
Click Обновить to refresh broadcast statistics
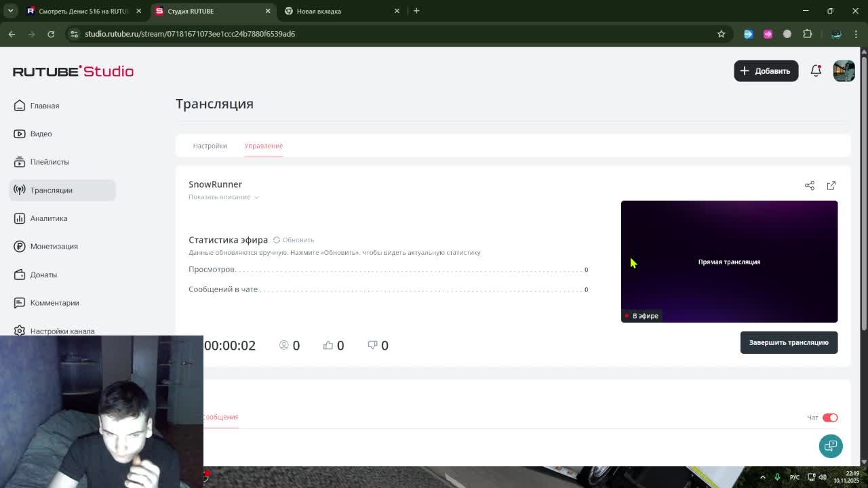[x=294, y=240]
